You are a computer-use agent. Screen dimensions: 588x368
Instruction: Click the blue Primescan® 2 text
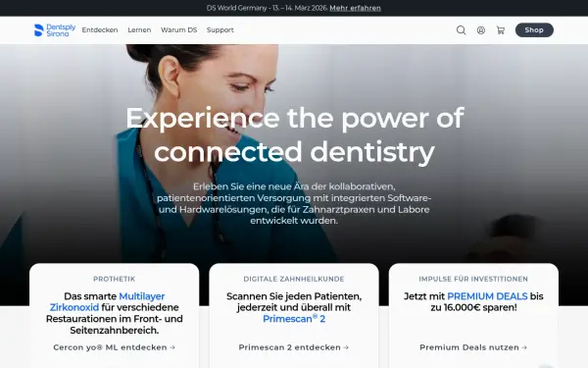[294, 319]
